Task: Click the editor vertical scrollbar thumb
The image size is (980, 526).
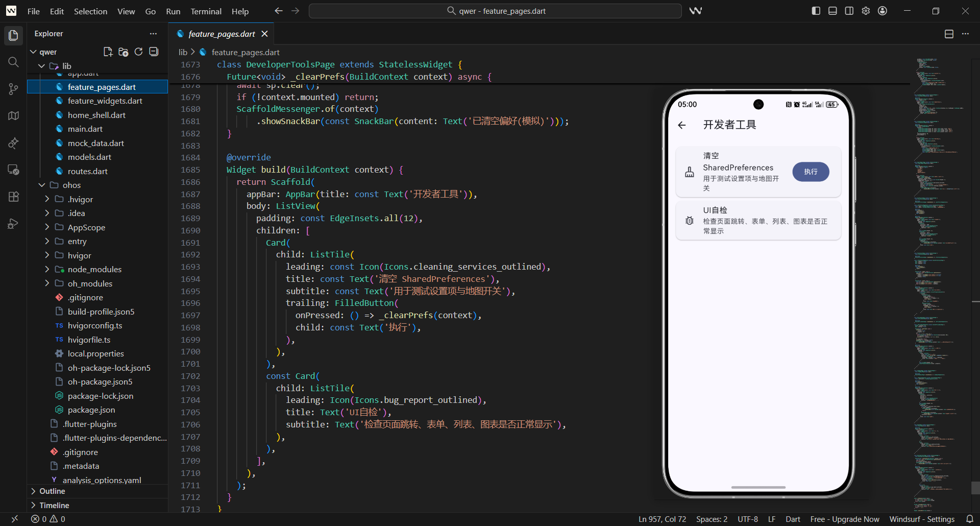Action: (975, 488)
